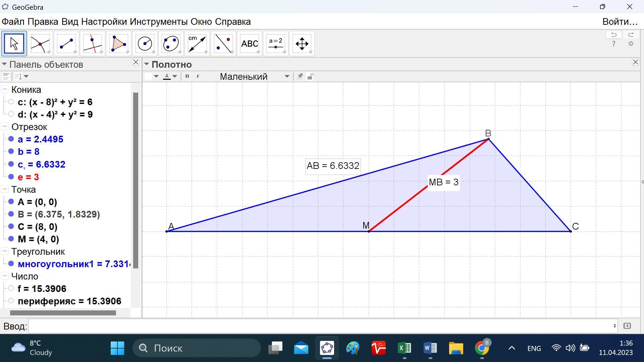Select the Ellipse conic tool
This screenshot has width=644, height=362.
171,44
